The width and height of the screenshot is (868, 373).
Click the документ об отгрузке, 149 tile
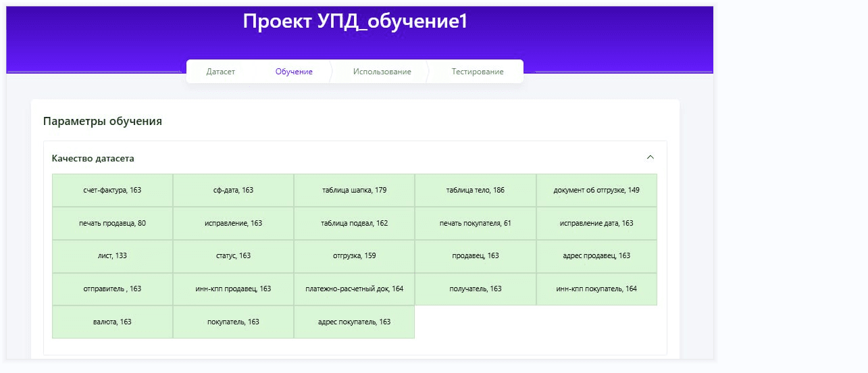pos(596,191)
